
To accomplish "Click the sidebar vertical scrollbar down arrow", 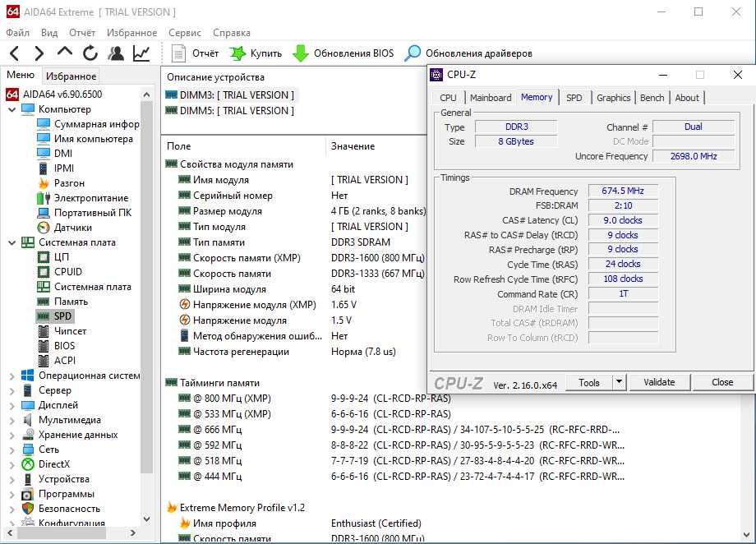I will (x=147, y=519).
